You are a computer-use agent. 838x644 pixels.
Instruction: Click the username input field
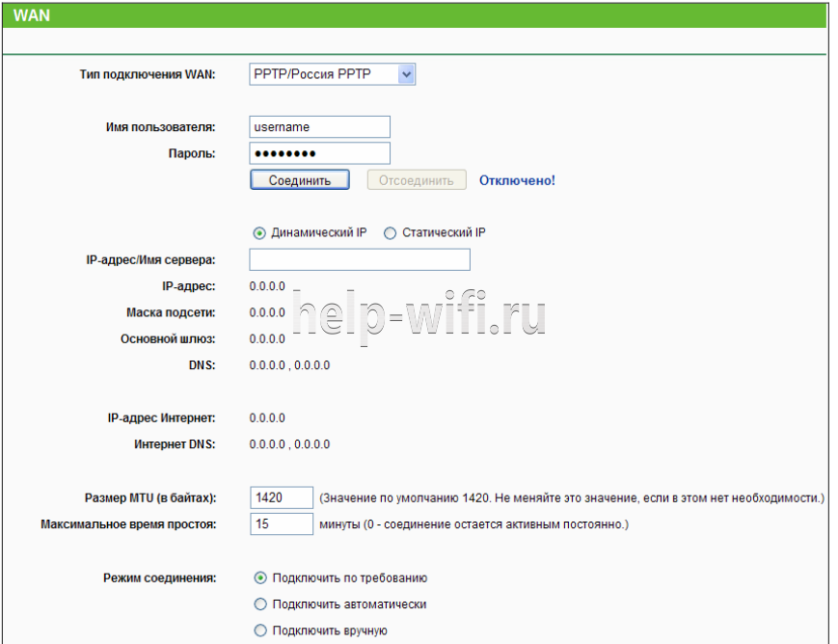319,126
